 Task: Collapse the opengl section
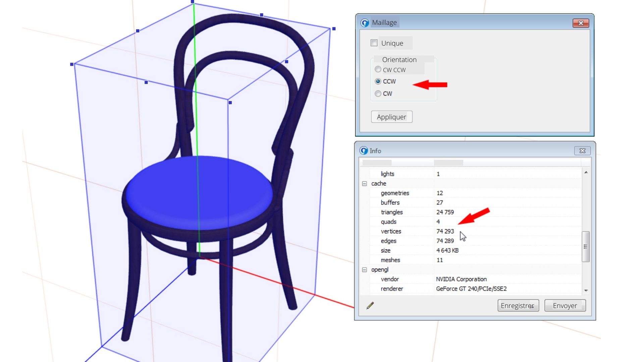(365, 270)
